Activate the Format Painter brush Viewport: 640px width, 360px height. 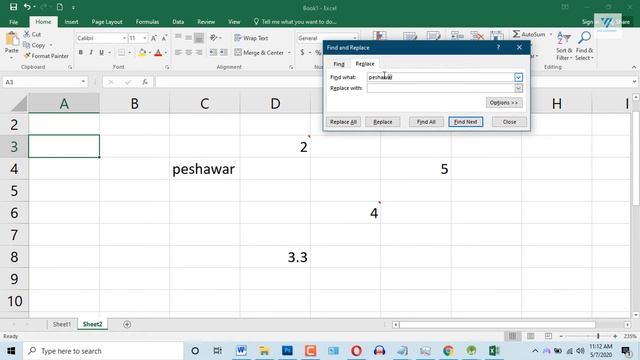click(46, 56)
